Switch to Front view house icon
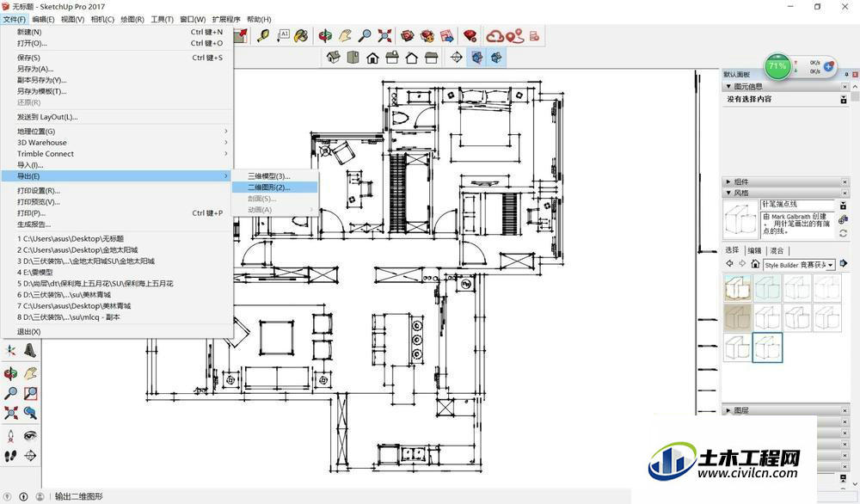 coord(373,57)
